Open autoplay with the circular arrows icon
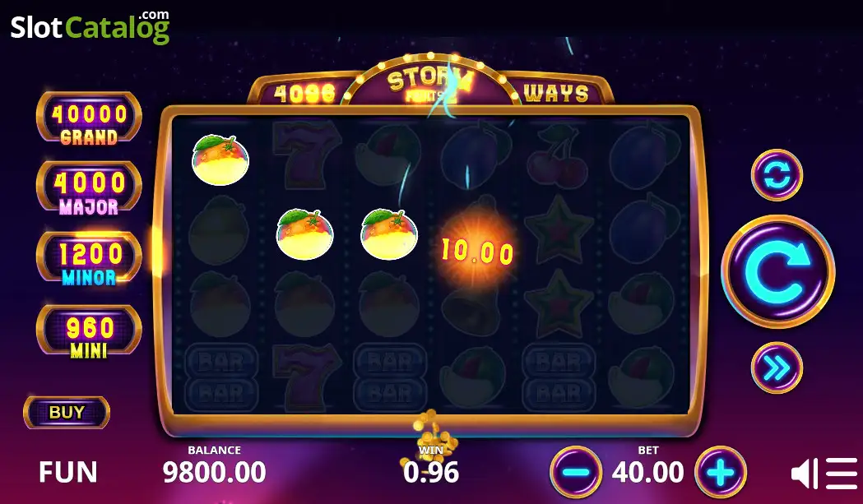Viewport: 863px width, 504px height. tap(777, 175)
